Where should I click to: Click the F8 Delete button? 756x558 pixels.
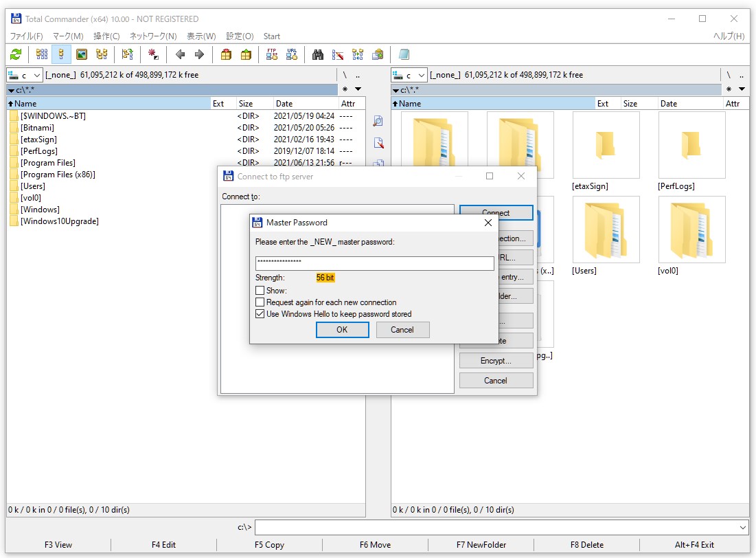click(x=587, y=545)
